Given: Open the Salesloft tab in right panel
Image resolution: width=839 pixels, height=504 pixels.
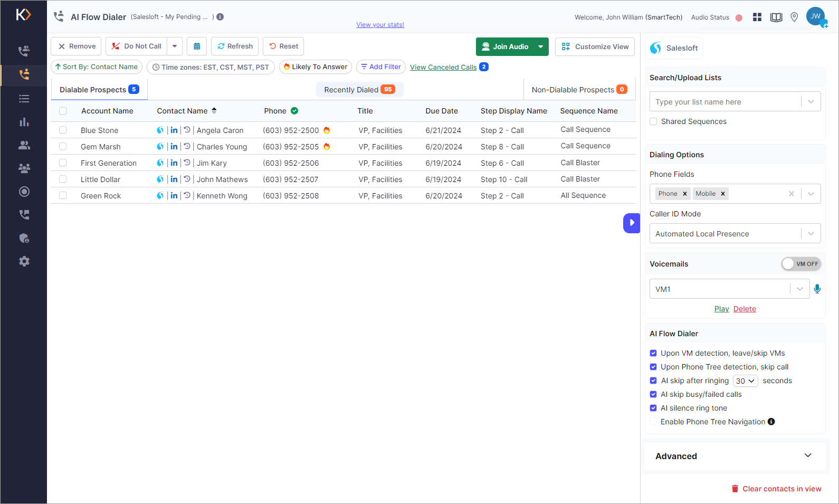Looking at the screenshot, I should tap(674, 48).
